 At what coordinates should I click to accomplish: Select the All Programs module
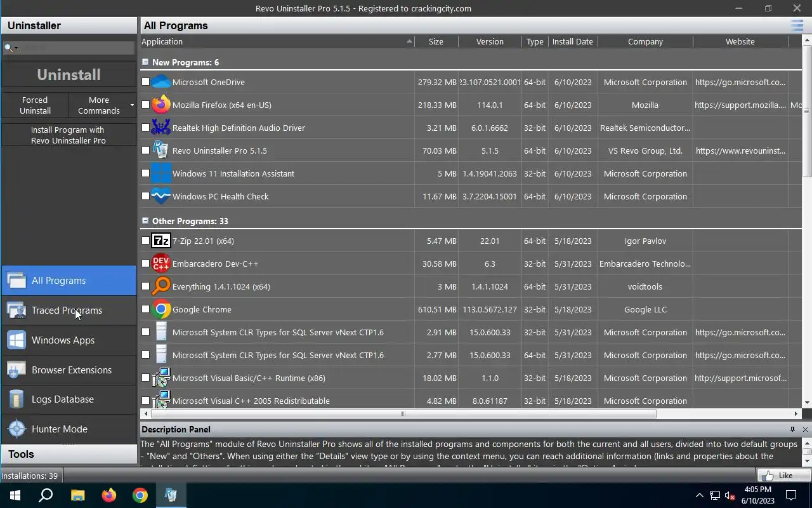[69, 281]
